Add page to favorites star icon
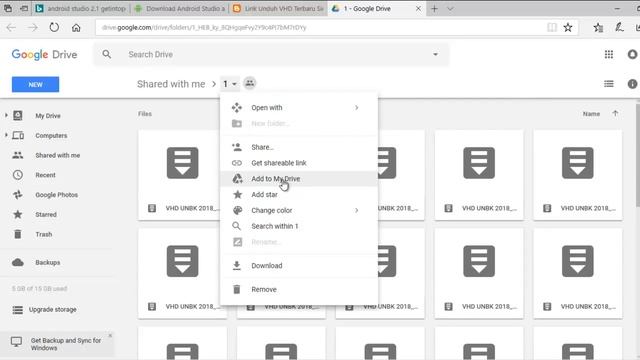 coord(568,27)
